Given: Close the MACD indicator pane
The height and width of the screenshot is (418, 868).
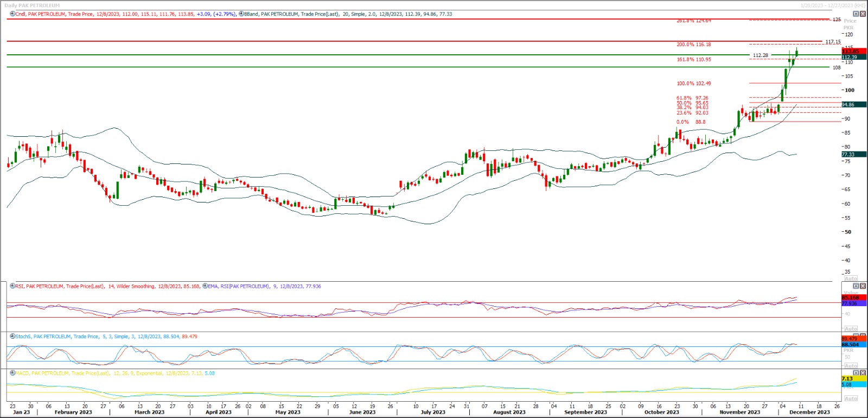Looking at the screenshot, I should 863,373.
